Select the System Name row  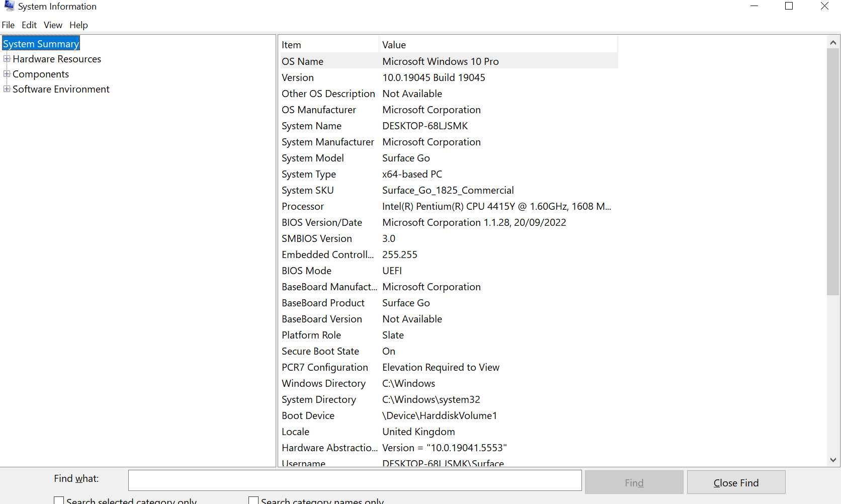pos(448,126)
